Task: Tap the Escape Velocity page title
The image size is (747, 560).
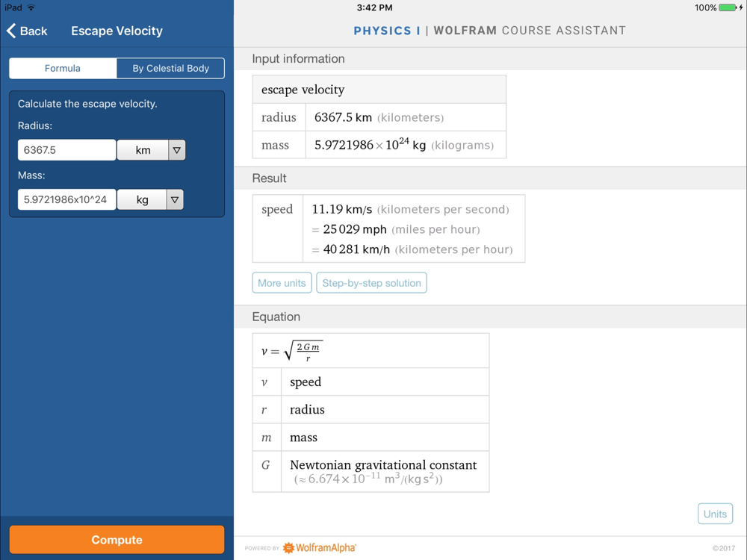Action: coord(117,31)
